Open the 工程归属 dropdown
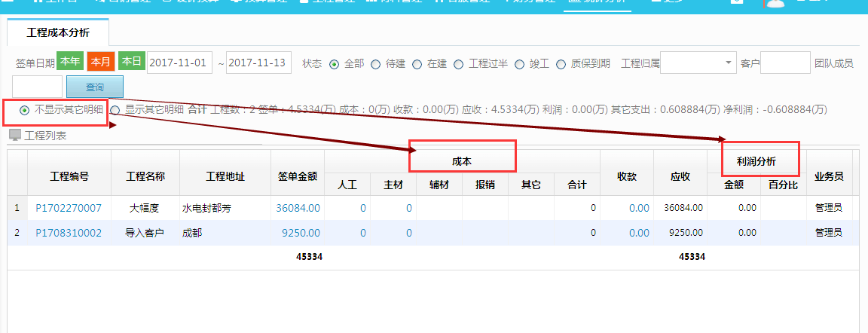868x333 pixels. pos(698,63)
